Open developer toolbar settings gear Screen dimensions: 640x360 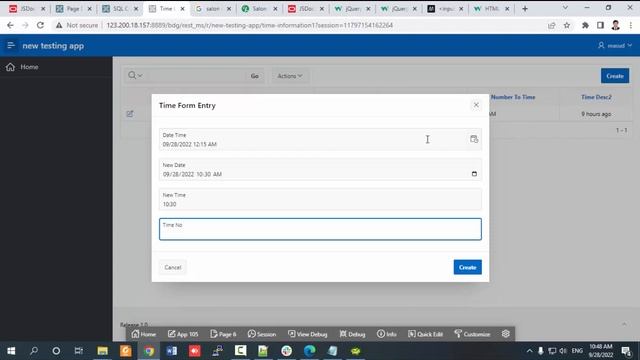(506, 333)
